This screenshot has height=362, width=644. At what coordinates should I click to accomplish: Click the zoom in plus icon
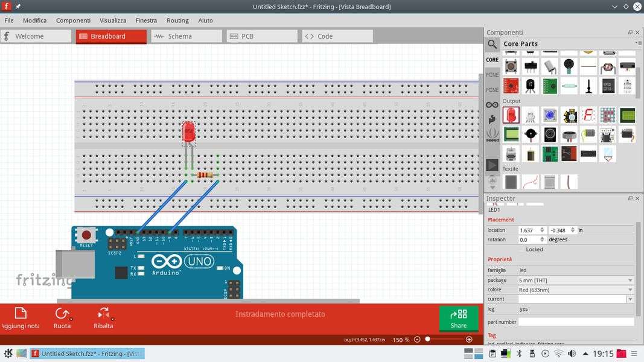(x=469, y=340)
